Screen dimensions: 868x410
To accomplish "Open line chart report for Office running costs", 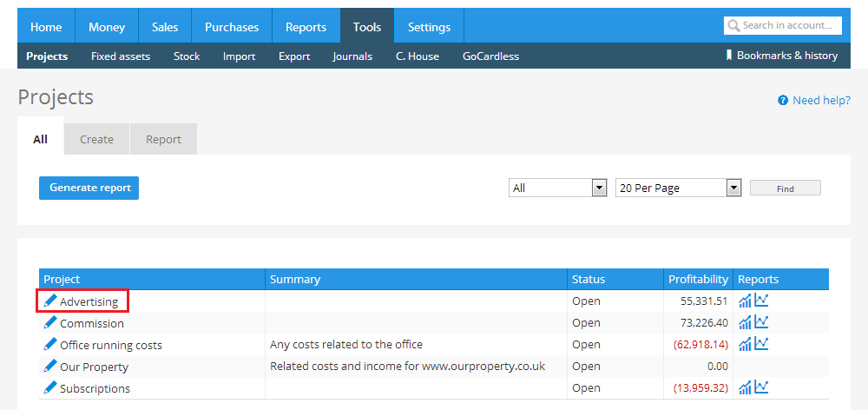I will click(761, 343).
